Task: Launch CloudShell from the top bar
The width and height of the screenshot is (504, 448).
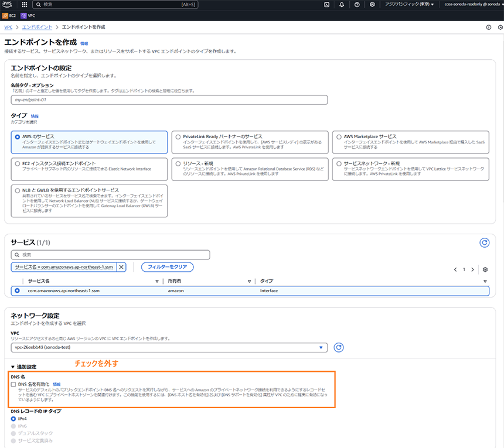Action: tap(326, 5)
